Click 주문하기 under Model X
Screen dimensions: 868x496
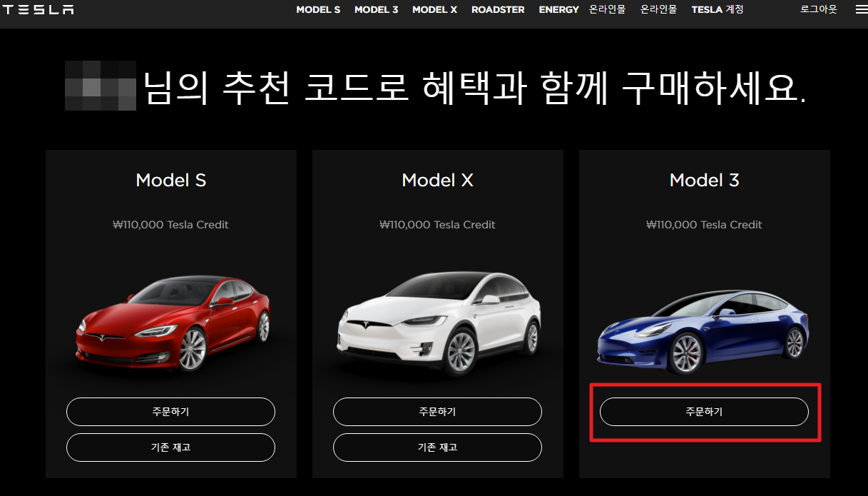click(x=437, y=412)
